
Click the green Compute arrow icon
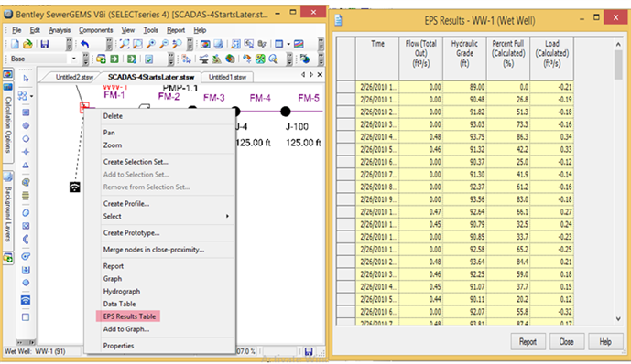tap(114, 59)
